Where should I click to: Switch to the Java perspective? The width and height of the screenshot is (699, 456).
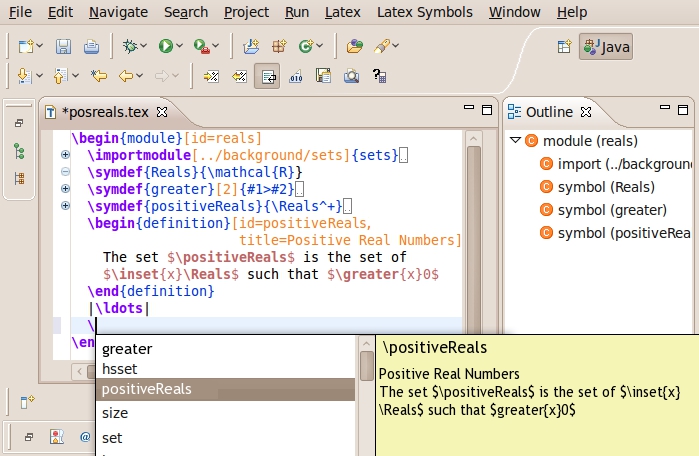pos(606,46)
